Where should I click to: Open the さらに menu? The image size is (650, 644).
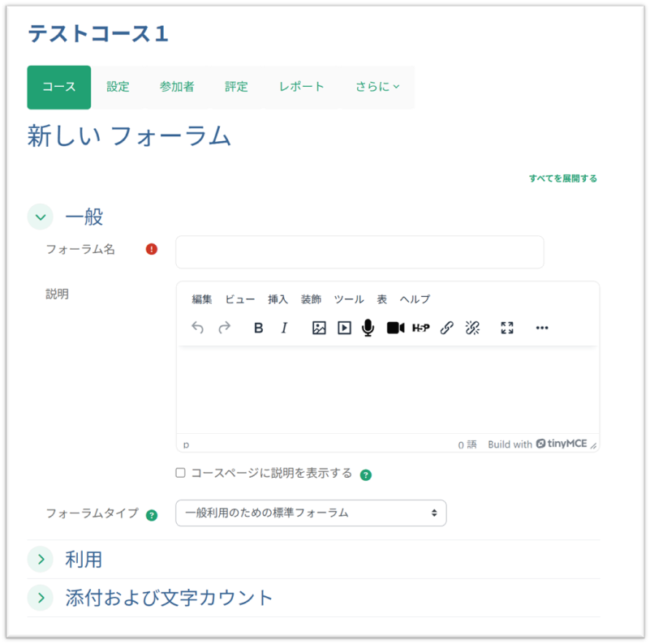376,86
